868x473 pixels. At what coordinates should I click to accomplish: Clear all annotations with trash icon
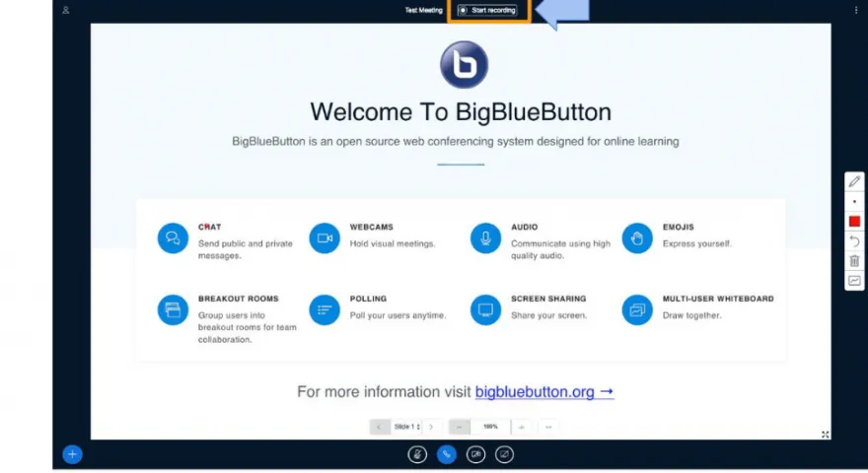click(854, 260)
